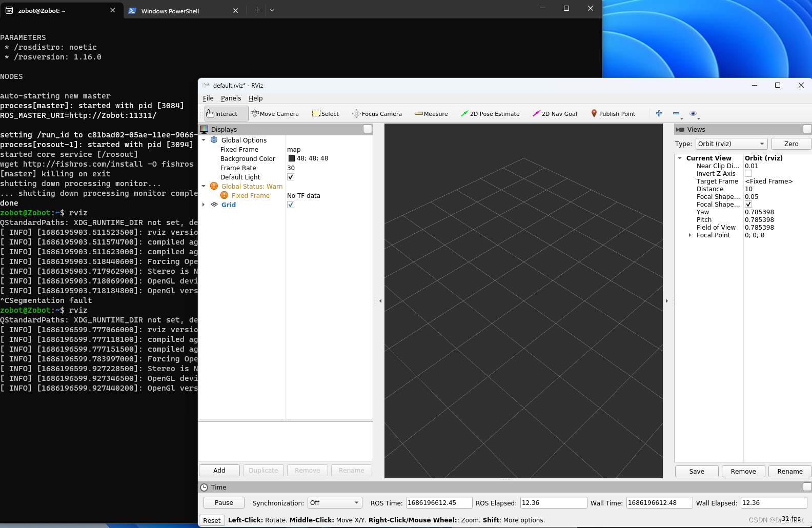Image resolution: width=812 pixels, height=528 pixels.
Task: Click the Views panel camera icon
Action: pyautogui.click(x=680, y=130)
